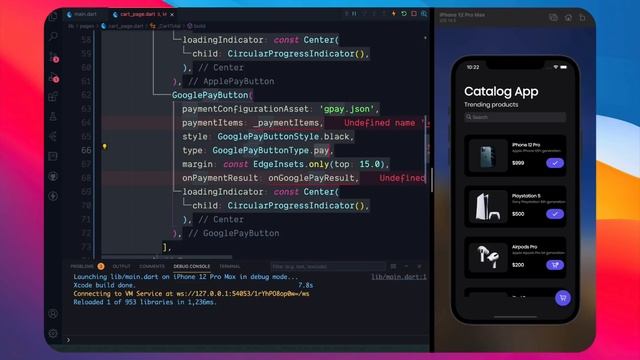Click the restart icon in debug toolbar

(404, 14)
